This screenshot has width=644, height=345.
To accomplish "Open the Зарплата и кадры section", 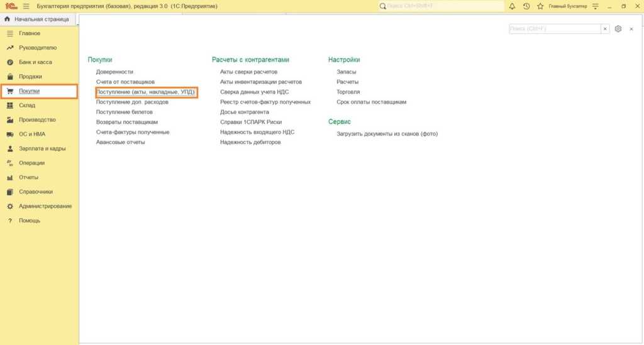I will [42, 148].
